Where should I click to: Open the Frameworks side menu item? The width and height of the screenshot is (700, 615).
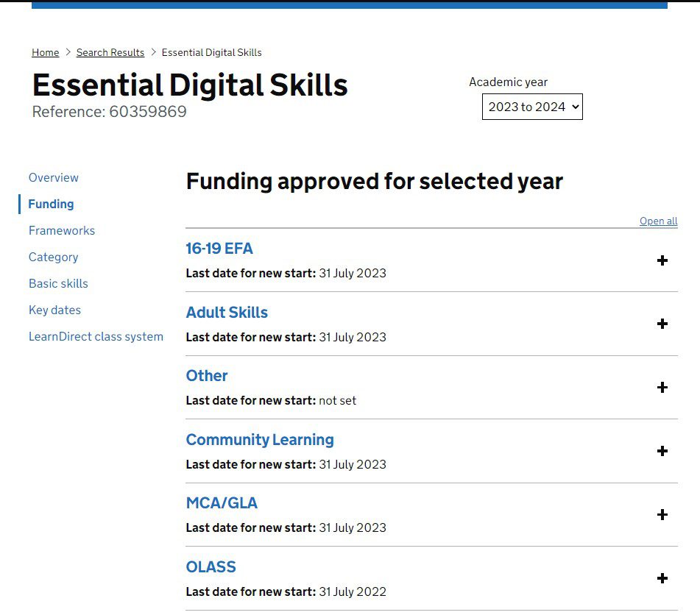pos(62,230)
